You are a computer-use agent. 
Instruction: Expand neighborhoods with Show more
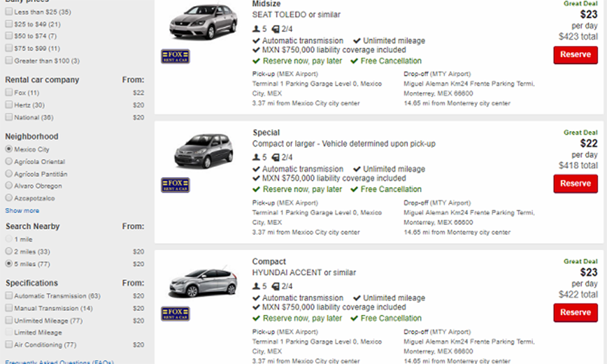(x=22, y=211)
